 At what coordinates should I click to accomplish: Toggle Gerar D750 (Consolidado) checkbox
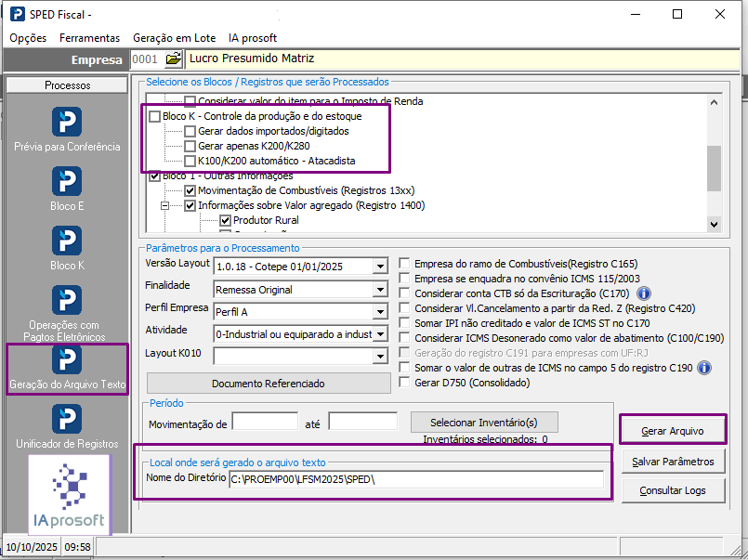tap(404, 383)
